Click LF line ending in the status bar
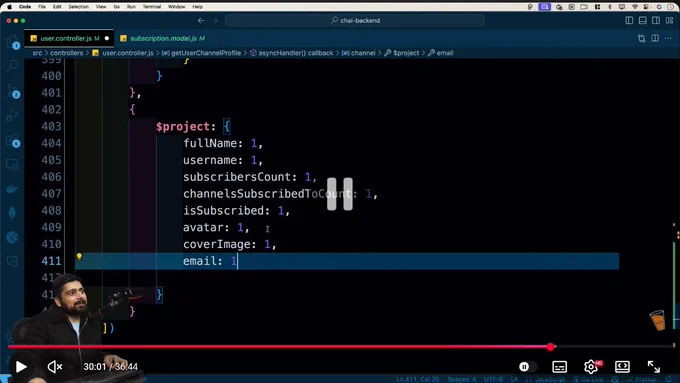This screenshot has width=680, height=383. point(514,379)
